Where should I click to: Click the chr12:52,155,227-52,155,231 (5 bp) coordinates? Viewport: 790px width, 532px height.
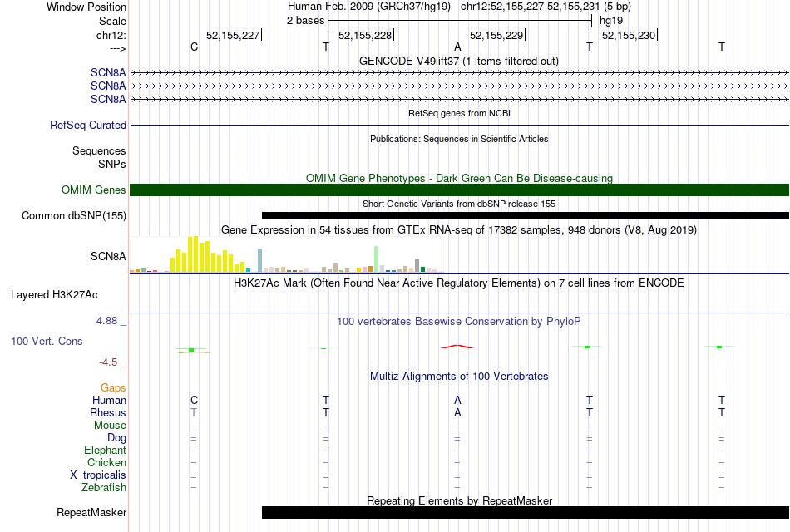click(x=546, y=7)
